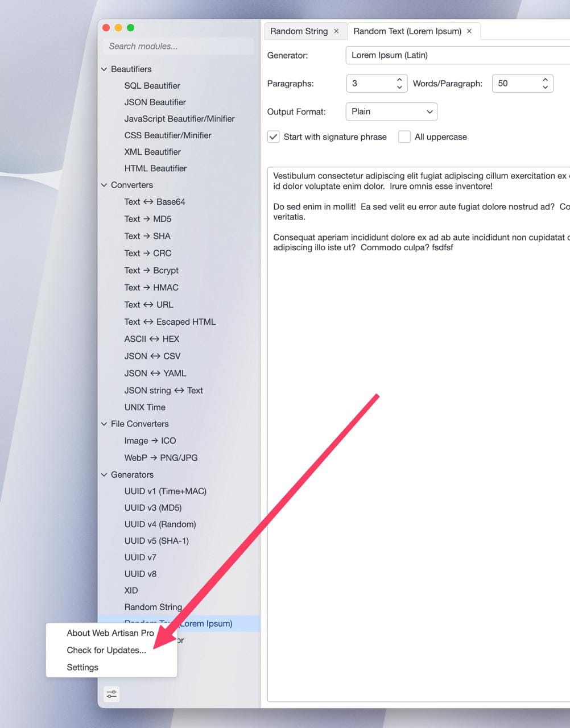Viewport: 570px width, 728px height.
Task: Enable the All uppercase checkbox
Action: coord(404,137)
